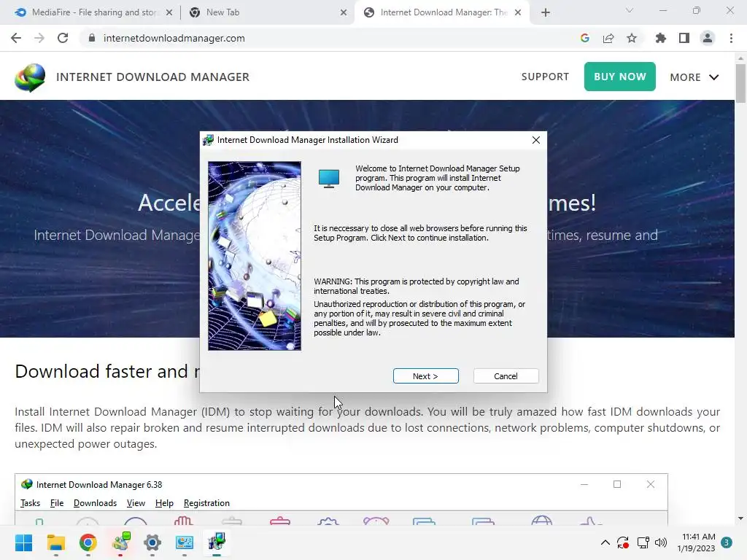Click Next in the installation wizard
Image resolution: width=747 pixels, height=560 pixels.
(x=425, y=376)
